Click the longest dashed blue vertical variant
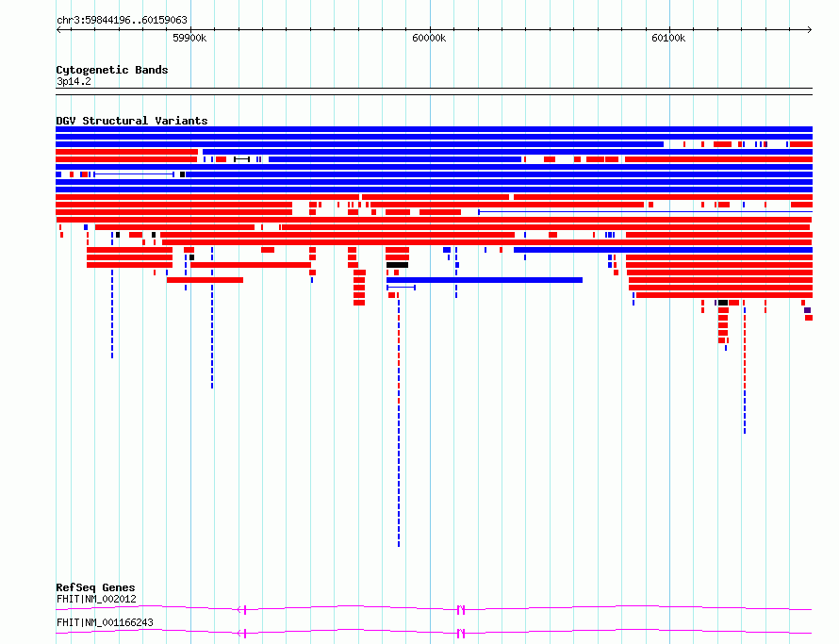The width and height of the screenshot is (839, 644). coord(399,423)
